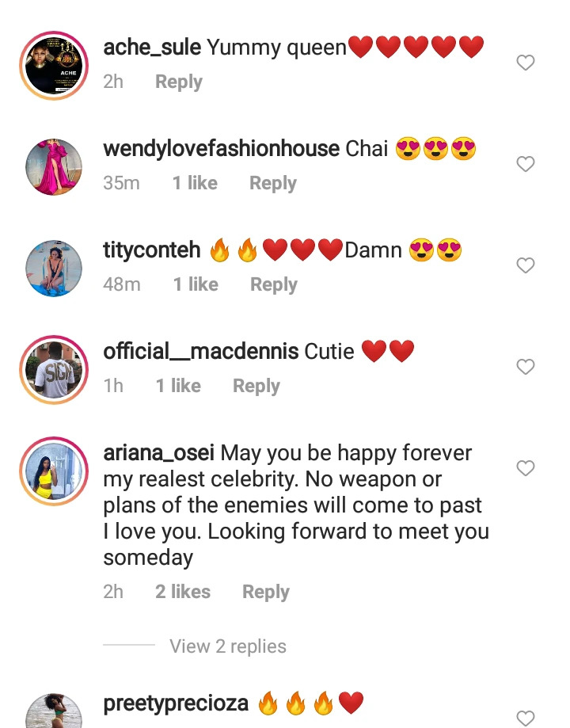View the 2 likes on ariana_osei comment
The width and height of the screenshot is (570, 728).
(x=183, y=592)
